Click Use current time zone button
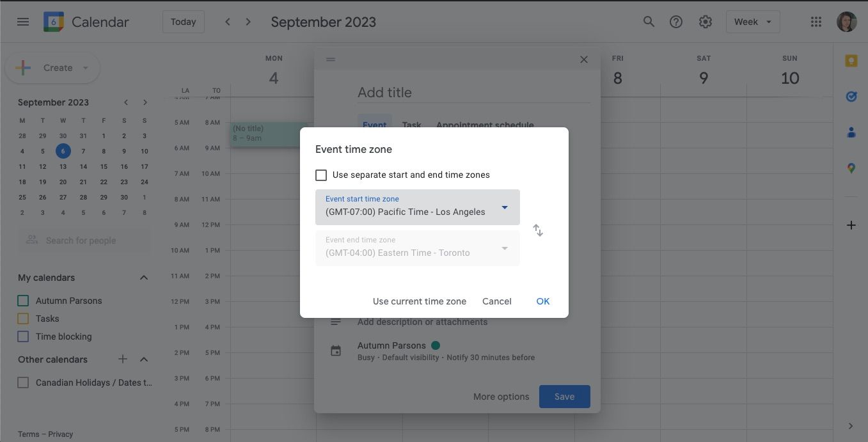Screen dimensions: 868x442 (420, 301)
